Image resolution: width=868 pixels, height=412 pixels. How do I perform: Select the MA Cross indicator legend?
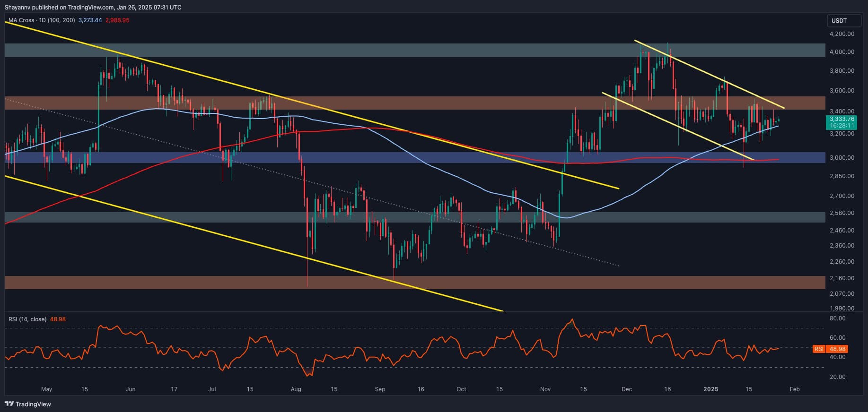pos(42,20)
